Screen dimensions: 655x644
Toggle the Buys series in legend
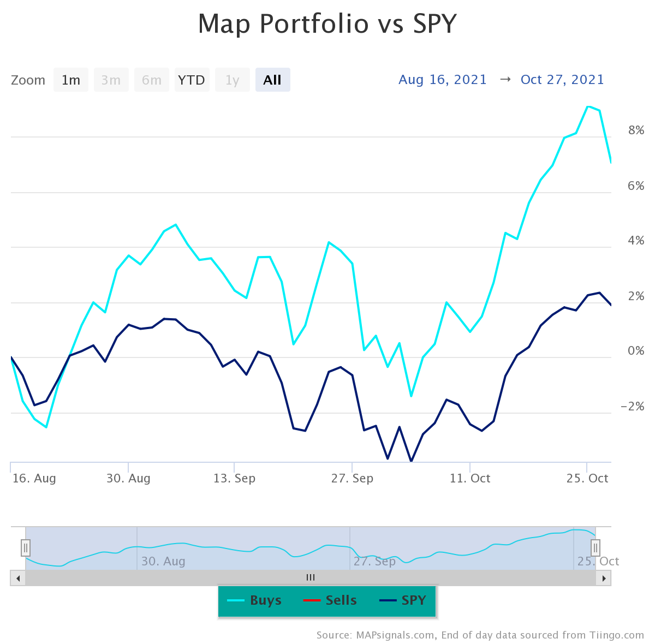pyautogui.click(x=254, y=600)
